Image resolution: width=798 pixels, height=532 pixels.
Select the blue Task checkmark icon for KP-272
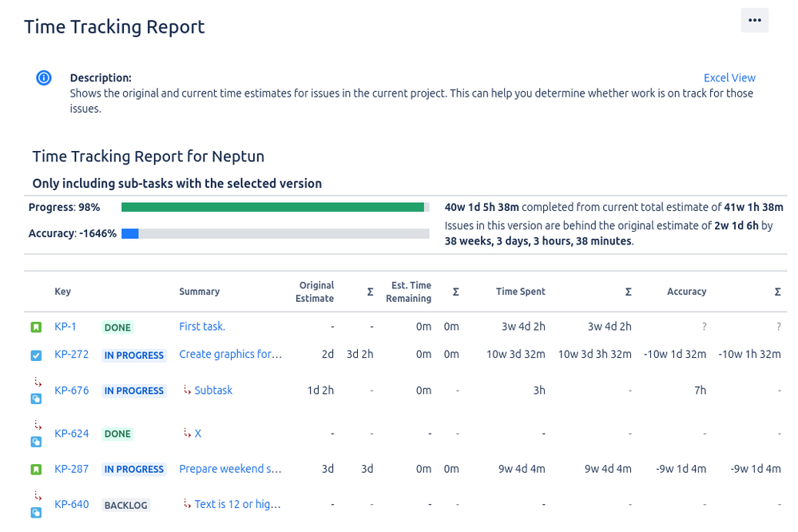click(x=35, y=354)
